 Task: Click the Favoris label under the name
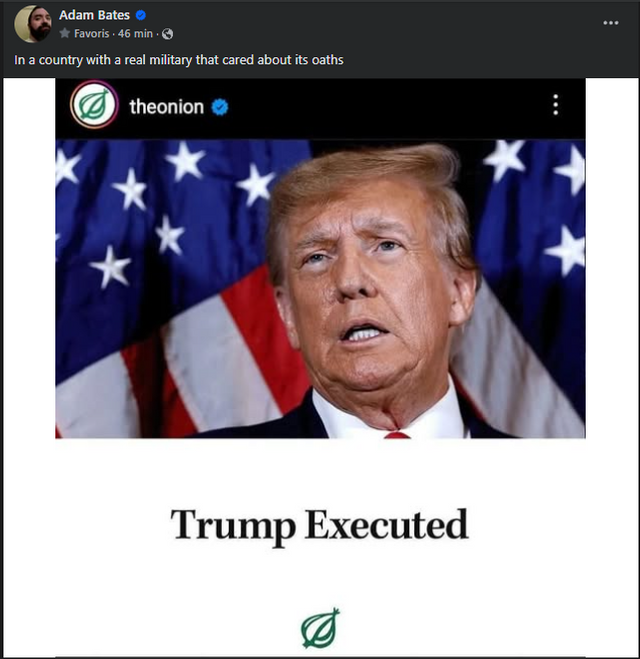point(91,33)
